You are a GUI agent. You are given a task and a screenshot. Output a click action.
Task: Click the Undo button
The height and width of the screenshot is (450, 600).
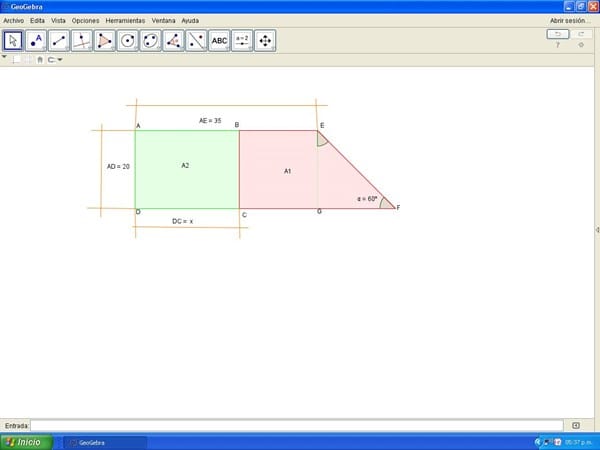tap(558, 34)
